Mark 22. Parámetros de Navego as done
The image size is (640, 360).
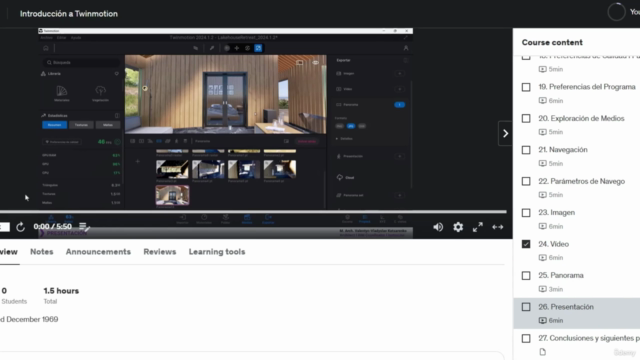click(526, 181)
